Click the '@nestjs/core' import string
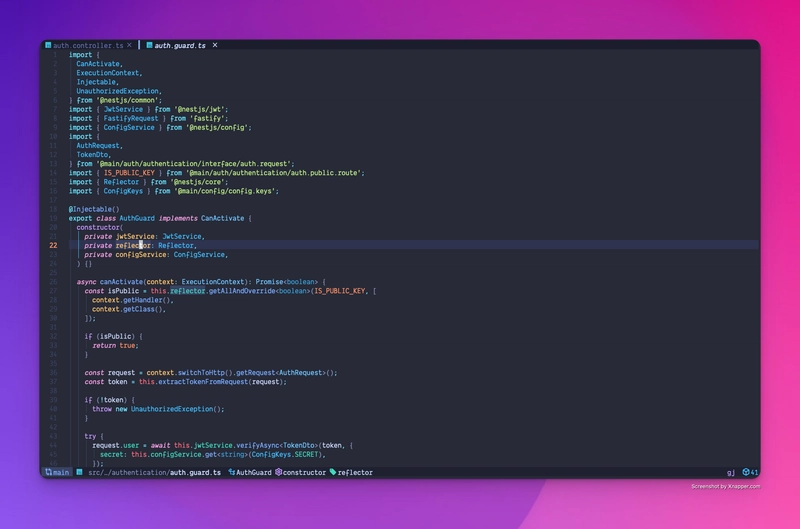800x529 pixels. (197, 182)
